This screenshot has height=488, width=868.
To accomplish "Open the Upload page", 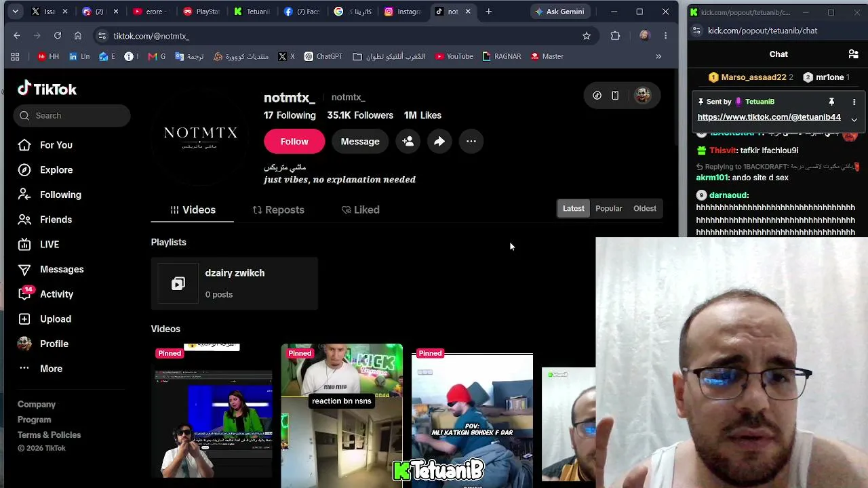I will pos(45,319).
